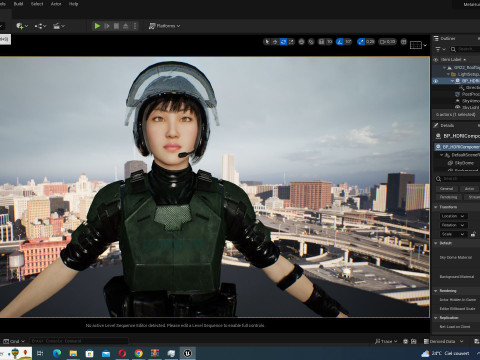
Task: Collapse the LightSetup folder in Outliner
Action: tap(449, 74)
